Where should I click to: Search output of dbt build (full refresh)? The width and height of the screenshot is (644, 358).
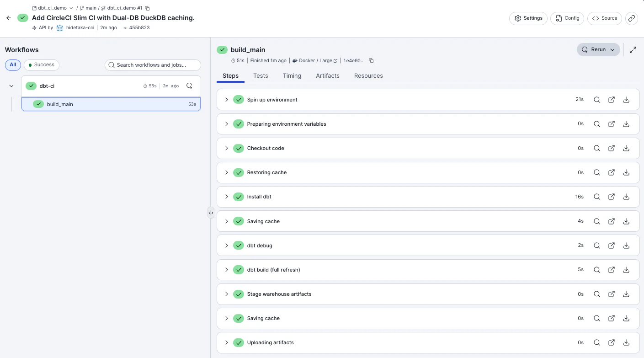pos(596,270)
